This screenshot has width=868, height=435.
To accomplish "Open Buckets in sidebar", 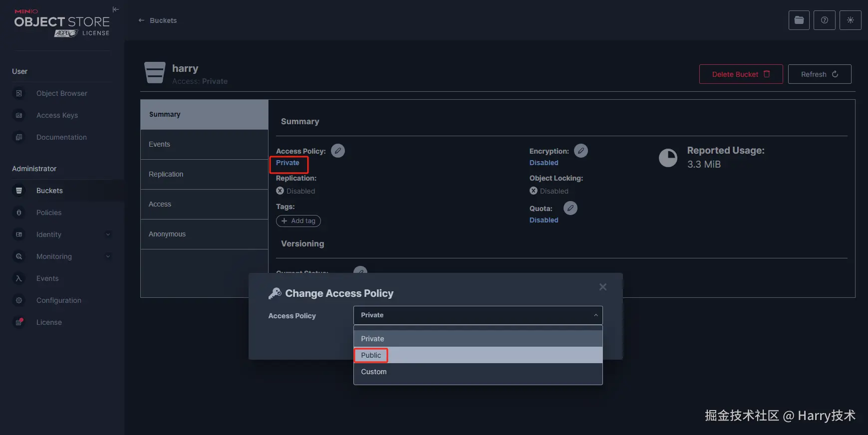I will [49, 191].
